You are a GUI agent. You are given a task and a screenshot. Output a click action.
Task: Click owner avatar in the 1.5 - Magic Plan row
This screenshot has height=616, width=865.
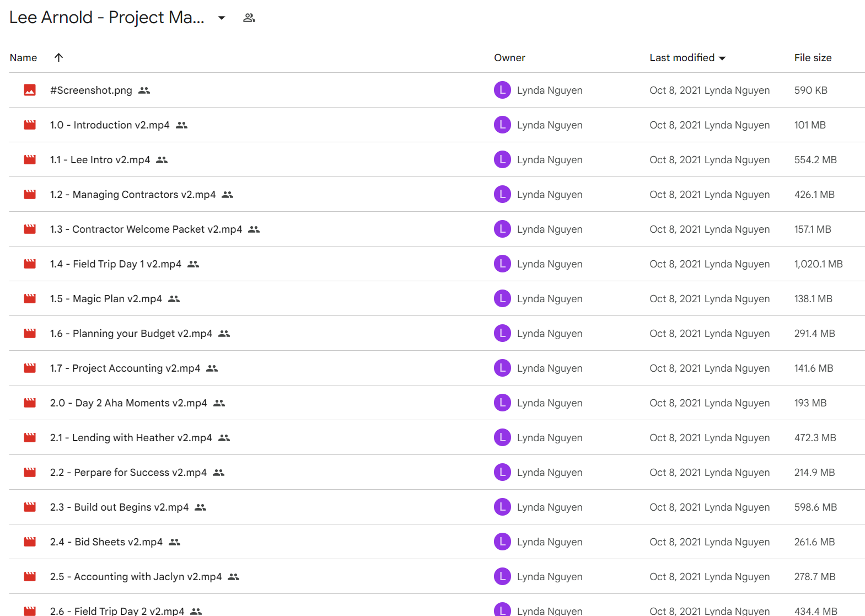pyautogui.click(x=502, y=298)
